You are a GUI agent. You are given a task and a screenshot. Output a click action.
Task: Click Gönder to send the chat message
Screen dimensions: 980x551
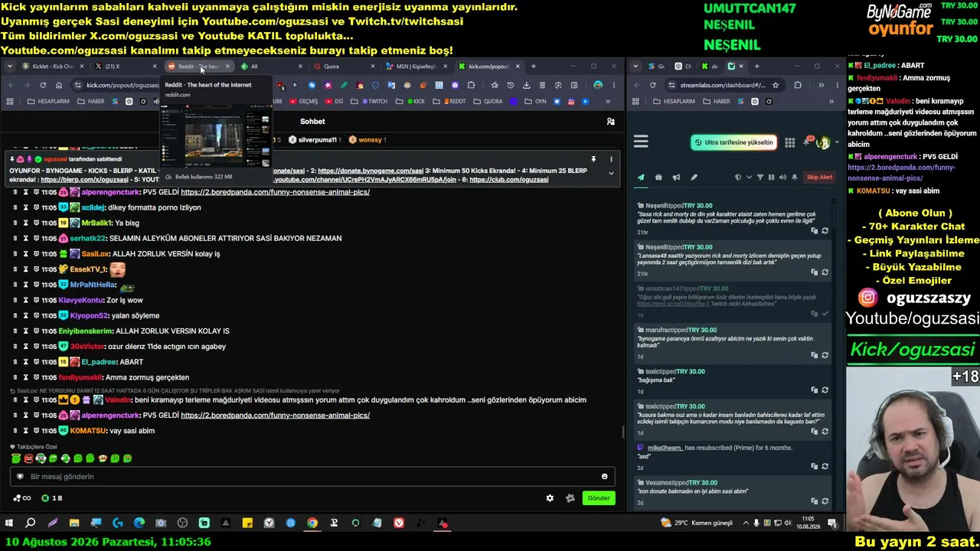pos(599,498)
